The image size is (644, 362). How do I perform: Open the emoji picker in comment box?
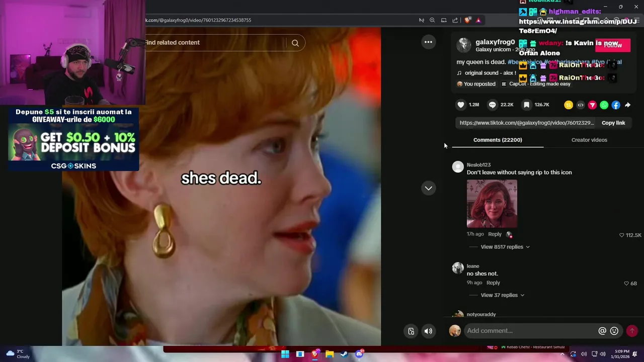tap(614, 331)
